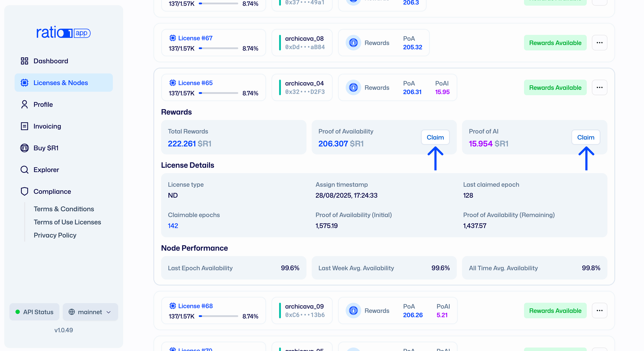The width and height of the screenshot is (644, 351).
Task: Click the node name archicava_08
Action: (304, 39)
